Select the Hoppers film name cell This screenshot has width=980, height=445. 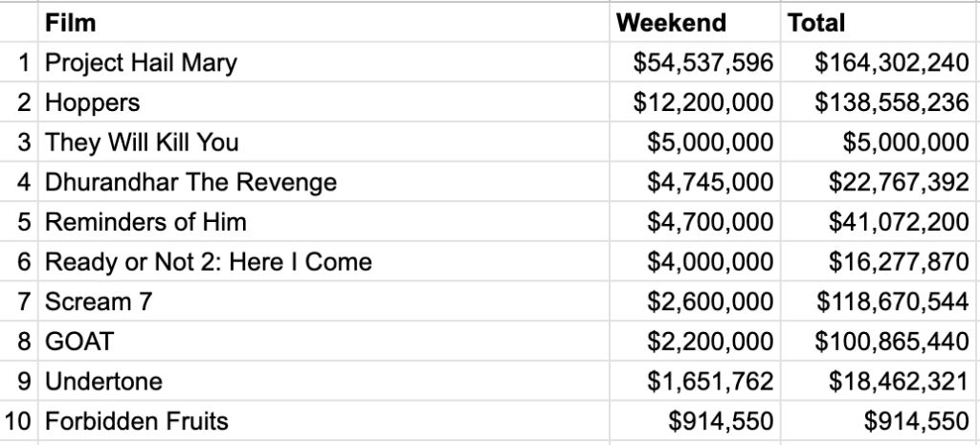point(323,101)
